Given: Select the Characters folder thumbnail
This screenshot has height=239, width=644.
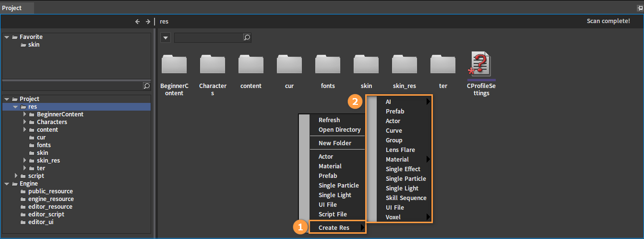Looking at the screenshot, I should point(213,64).
